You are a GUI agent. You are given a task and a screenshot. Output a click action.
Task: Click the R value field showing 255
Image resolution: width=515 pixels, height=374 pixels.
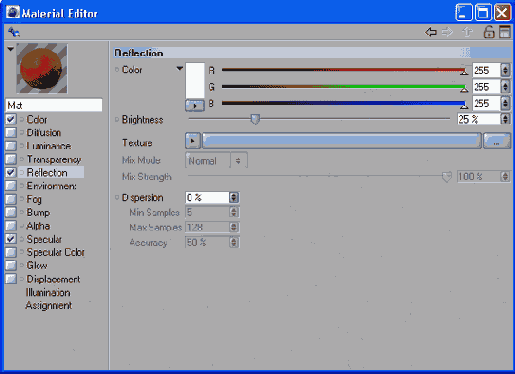[x=486, y=70]
